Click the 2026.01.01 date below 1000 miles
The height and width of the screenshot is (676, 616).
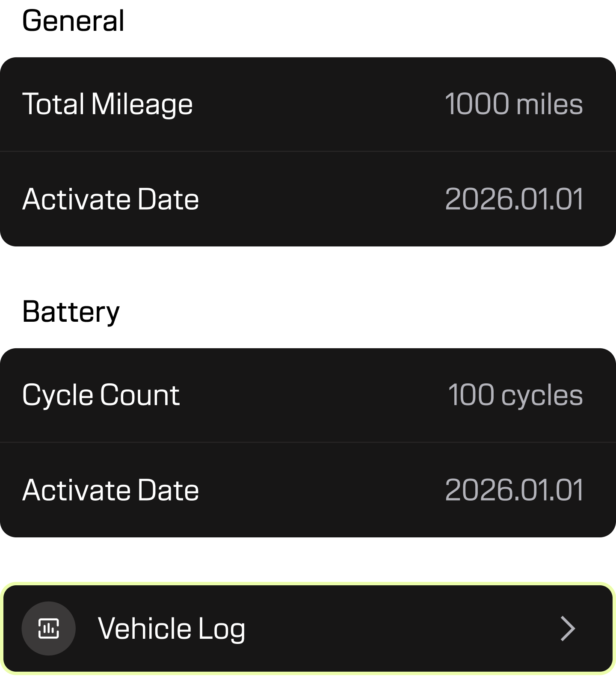pos(514,199)
